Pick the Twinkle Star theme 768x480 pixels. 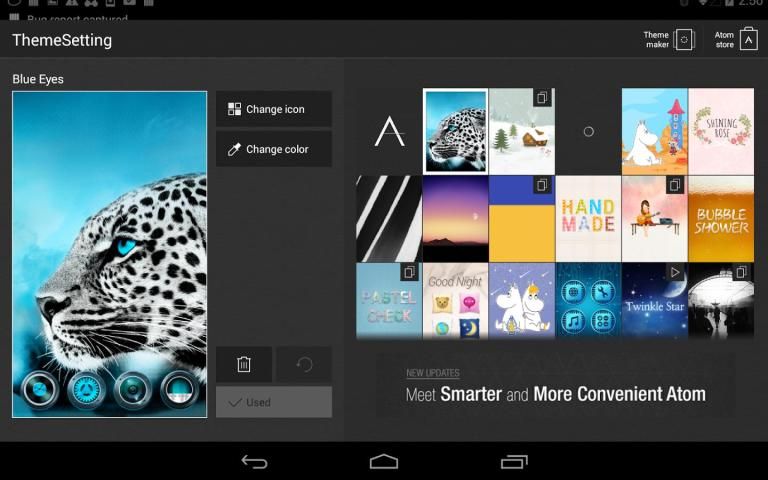[654, 300]
